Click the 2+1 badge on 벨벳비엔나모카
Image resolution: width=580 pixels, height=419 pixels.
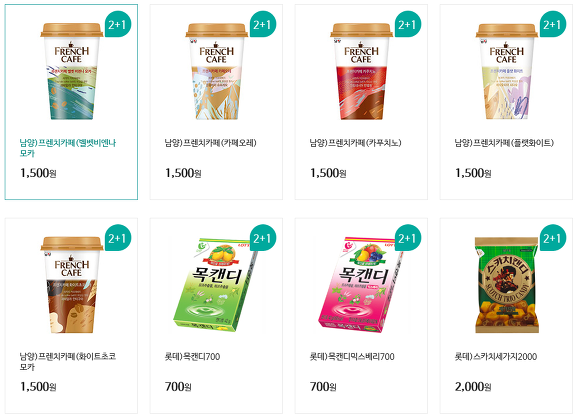point(118,24)
